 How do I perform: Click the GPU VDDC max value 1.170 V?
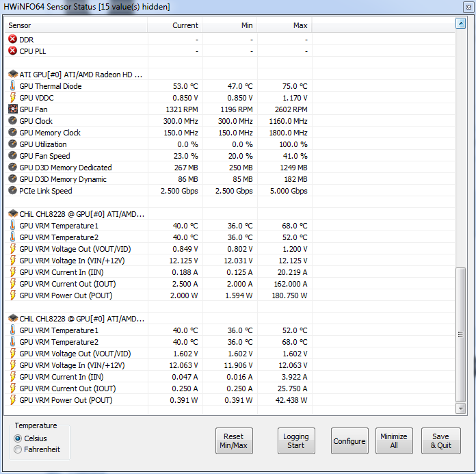point(295,98)
